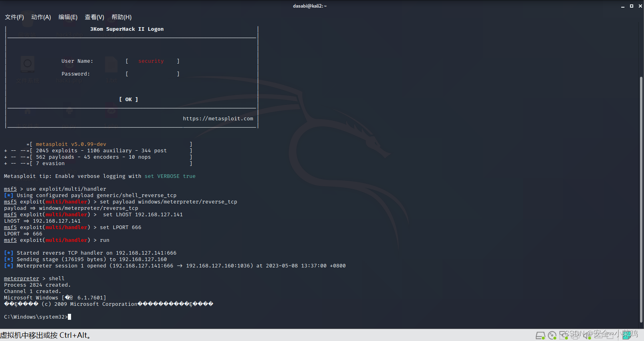Click the 'Password:' label in banner
644x341 pixels.
coord(76,74)
